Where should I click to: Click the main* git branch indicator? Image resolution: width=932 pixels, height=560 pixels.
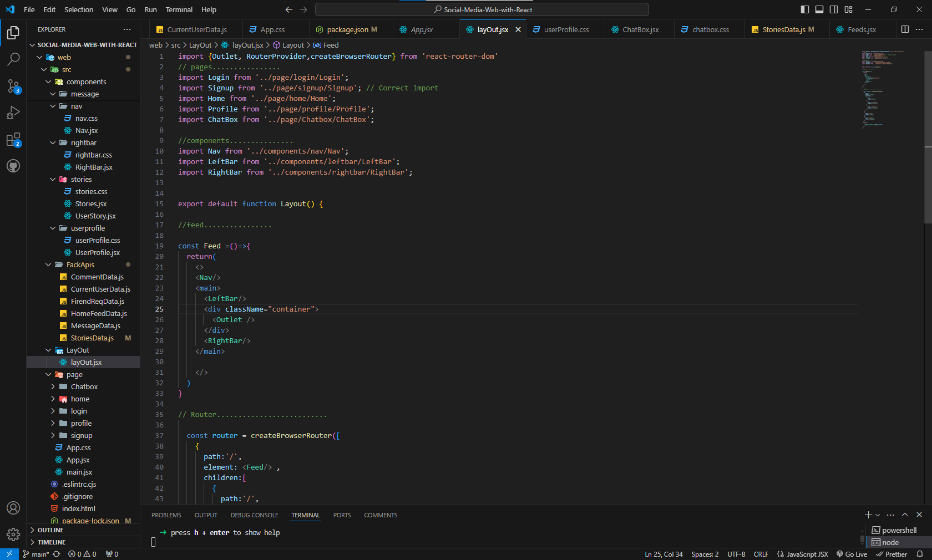tap(36, 554)
